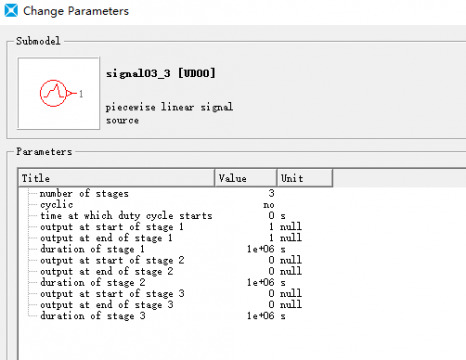Edit value of output at end of stage 2

pyautogui.click(x=271, y=271)
